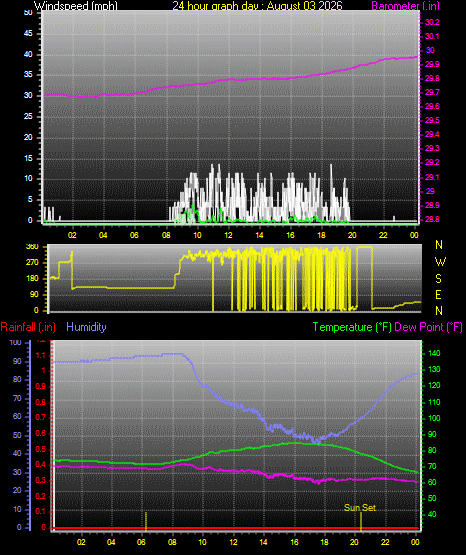Select the "30.1" barometer scale value
Screen dimensions: 466x555
point(432,36)
